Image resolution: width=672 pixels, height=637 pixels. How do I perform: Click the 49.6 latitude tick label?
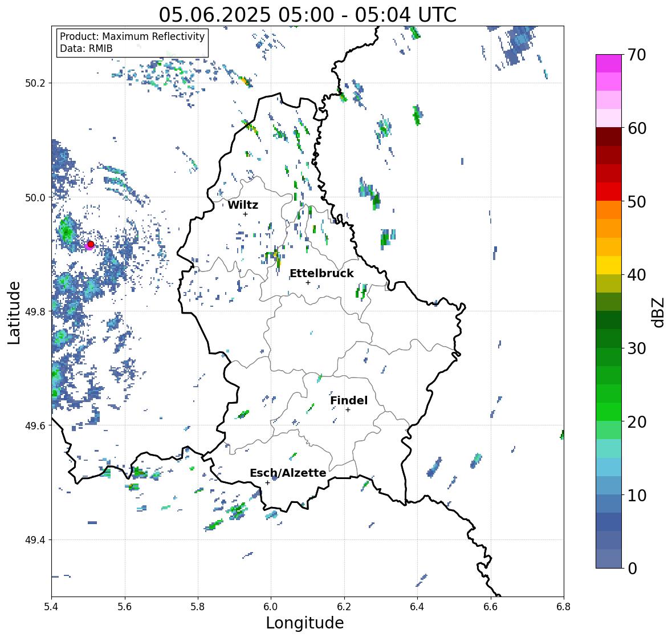coord(35,425)
